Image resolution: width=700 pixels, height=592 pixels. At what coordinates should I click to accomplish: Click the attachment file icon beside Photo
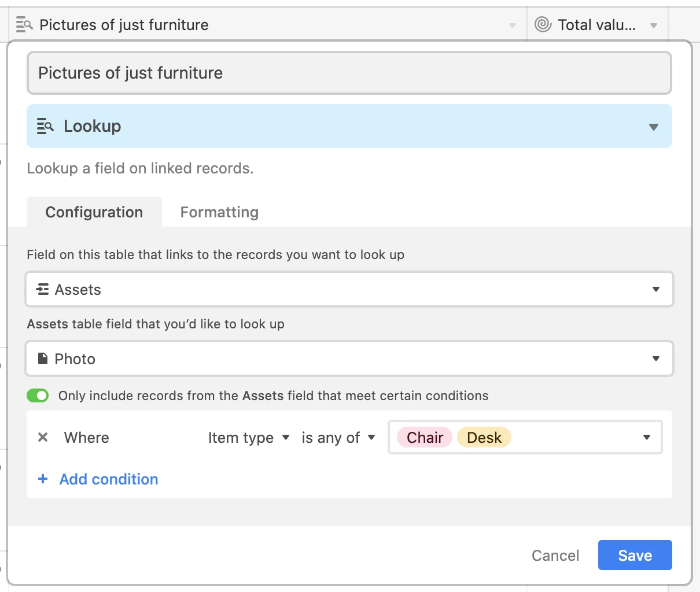pyautogui.click(x=42, y=359)
